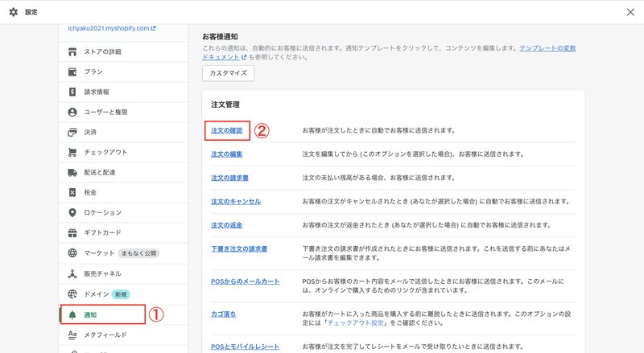
Task: Open 注文の請求書 notification template
Action: (x=229, y=179)
